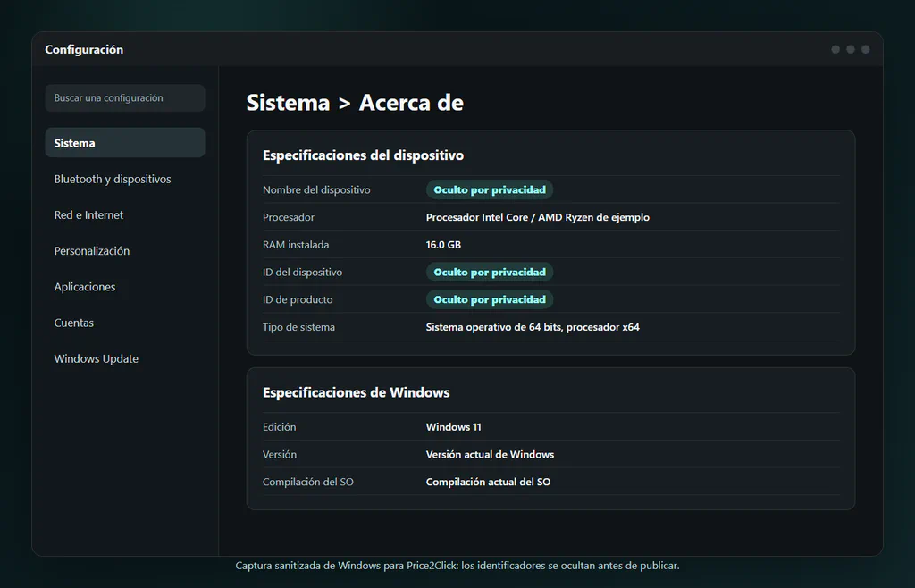Click the 'Edición' label
This screenshot has height=588, width=915.
click(x=279, y=427)
